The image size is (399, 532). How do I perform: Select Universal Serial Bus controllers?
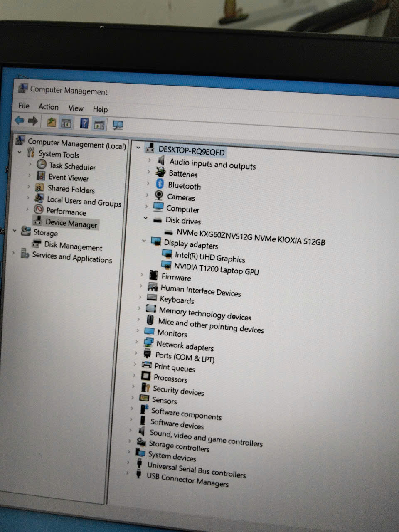coord(196,470)
